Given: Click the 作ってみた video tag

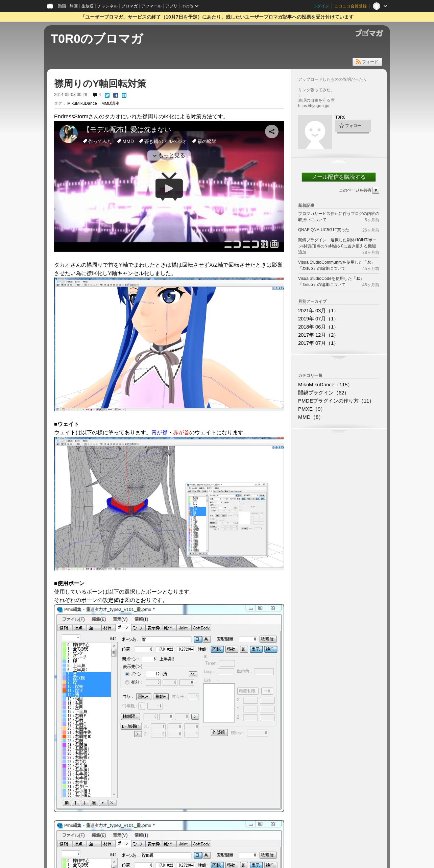Looking at the screenshot, I should click(97, 141).
